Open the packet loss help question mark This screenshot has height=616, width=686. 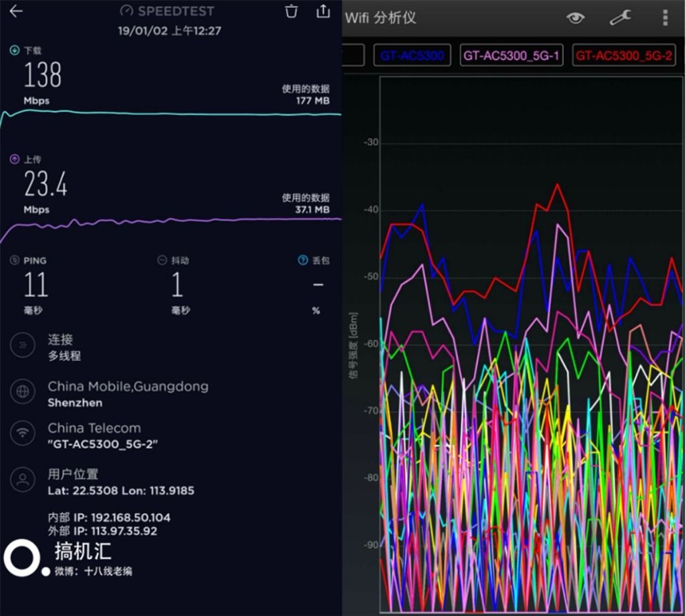303,260
